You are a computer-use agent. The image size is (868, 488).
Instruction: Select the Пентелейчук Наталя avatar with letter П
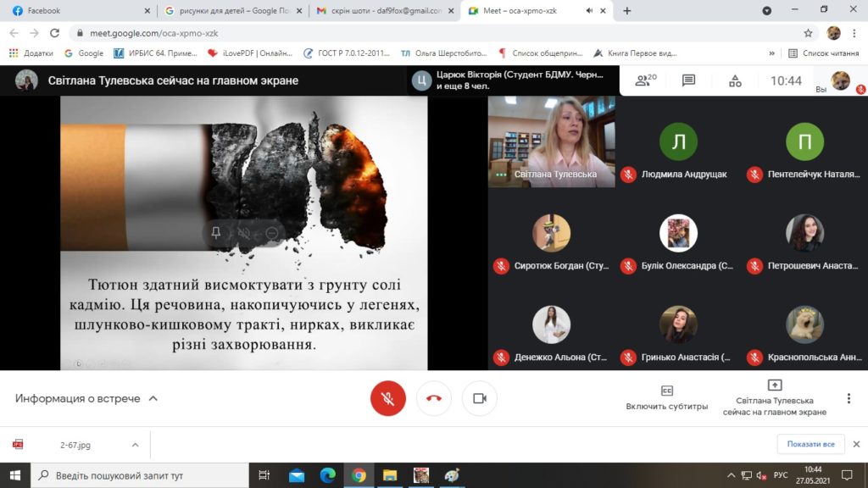click(x=805, y=141)
